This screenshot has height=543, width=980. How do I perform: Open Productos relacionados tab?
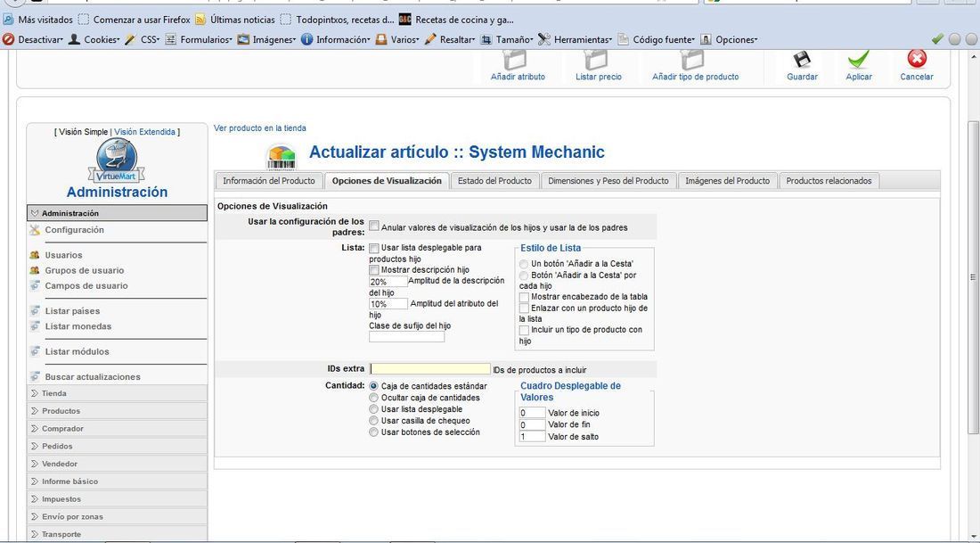[x=829, y=181]
